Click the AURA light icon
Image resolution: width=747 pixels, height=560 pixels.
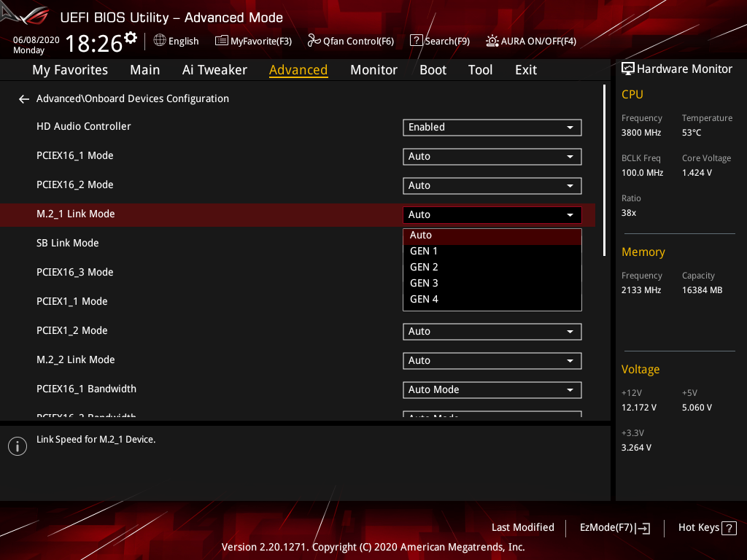pyautogui.click(x=492, y=41)
